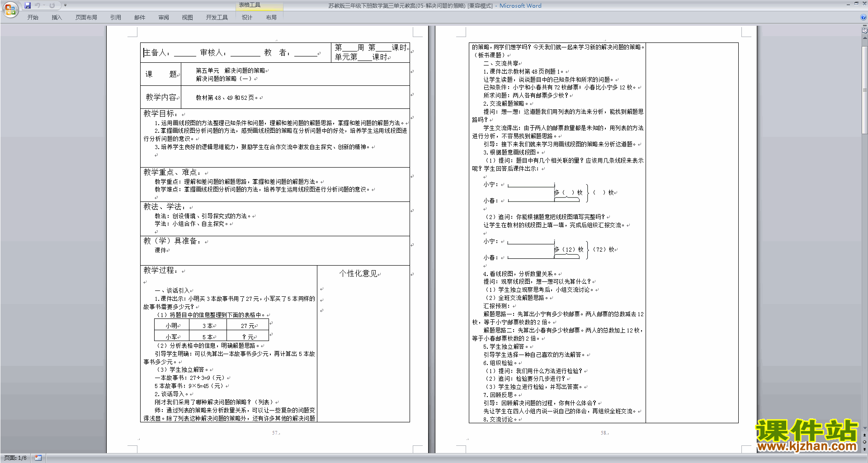Image resolution: width=868 pixels, height=463 pixels.
Task: Click table cell 27元
Action: coord(247,326)
